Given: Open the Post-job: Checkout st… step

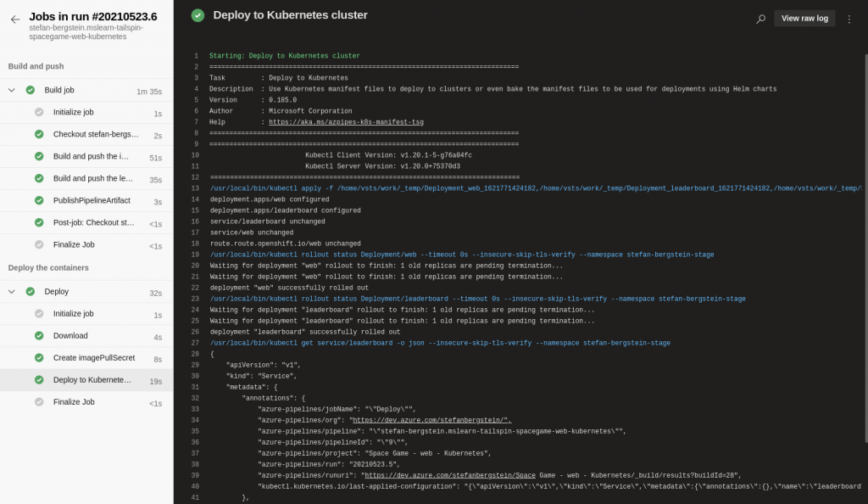Looking at the screenshot, I should coord(86,223).
